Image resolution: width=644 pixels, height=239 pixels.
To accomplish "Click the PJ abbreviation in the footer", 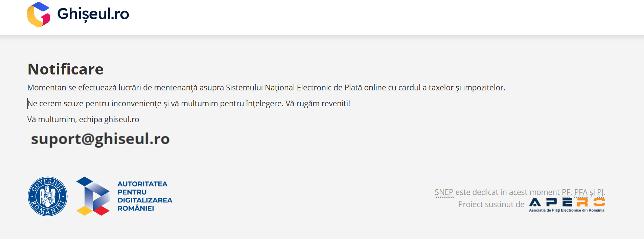I will tap(600, 192).
